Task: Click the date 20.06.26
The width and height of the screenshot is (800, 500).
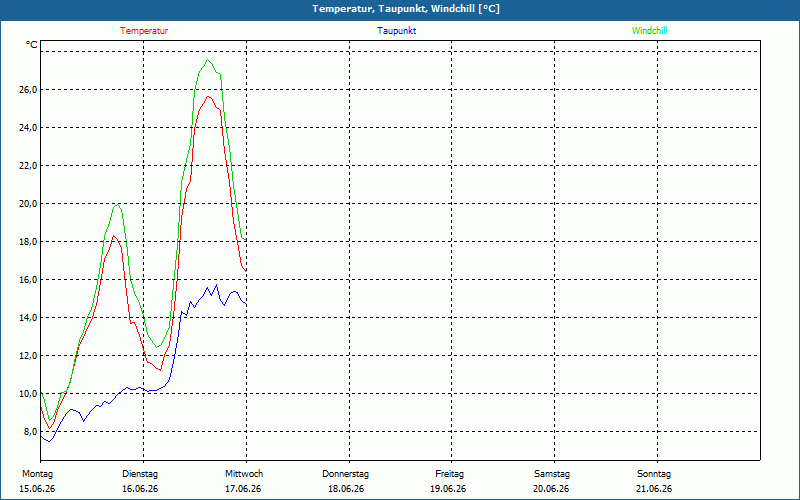Action: tap(551, 489)
